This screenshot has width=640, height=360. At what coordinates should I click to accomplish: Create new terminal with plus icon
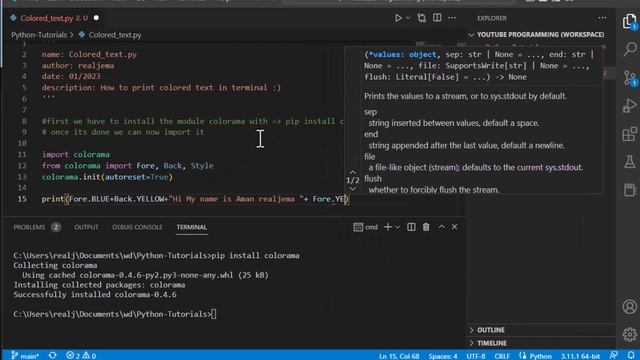tap(388, 227)
